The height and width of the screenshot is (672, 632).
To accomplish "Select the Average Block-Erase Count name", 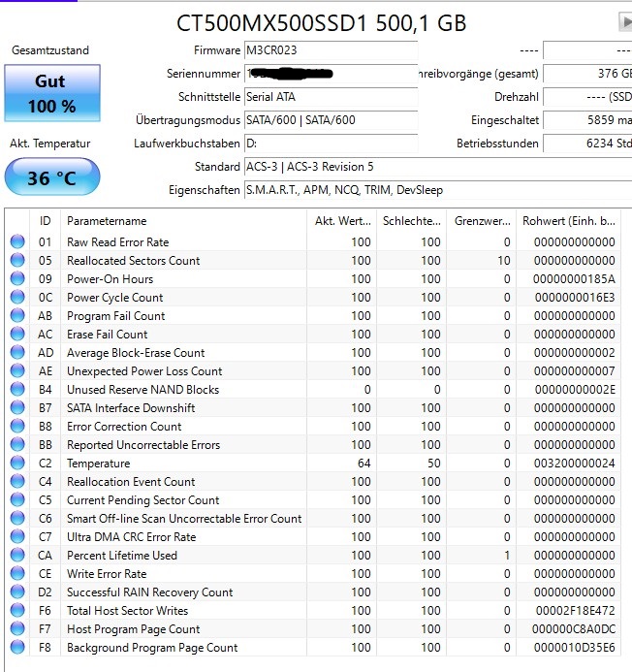I will [136, 353].
